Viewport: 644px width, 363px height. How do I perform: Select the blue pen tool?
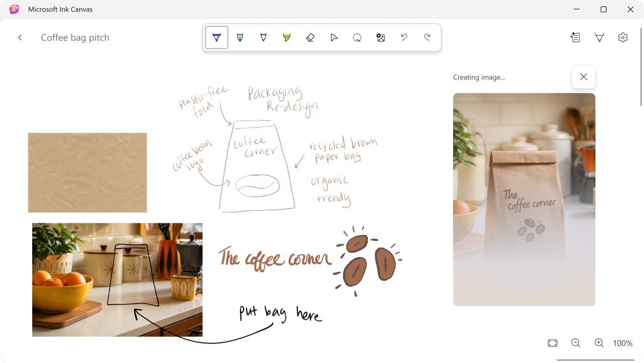pyautogui.click(x=216, y=37)
